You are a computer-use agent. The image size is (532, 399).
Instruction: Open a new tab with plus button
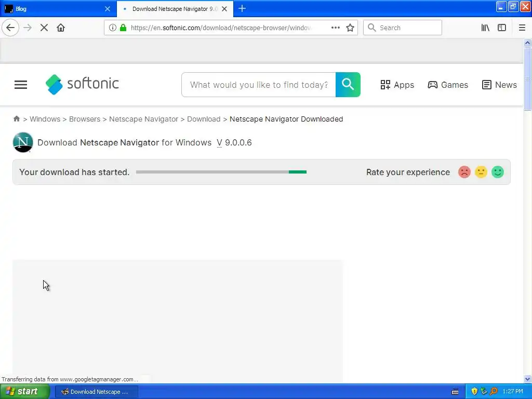coord(242,9)
